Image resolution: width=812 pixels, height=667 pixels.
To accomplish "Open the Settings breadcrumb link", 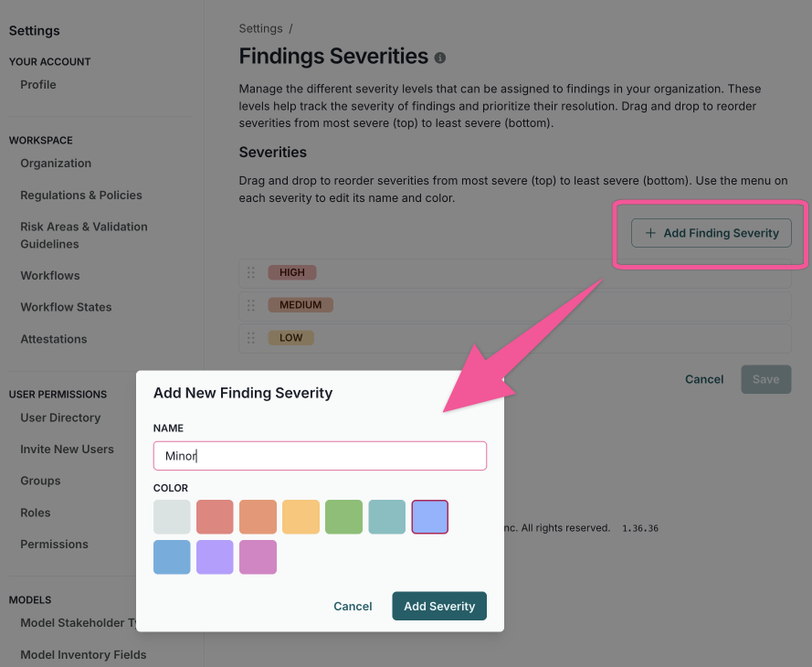I will point(261,28).
